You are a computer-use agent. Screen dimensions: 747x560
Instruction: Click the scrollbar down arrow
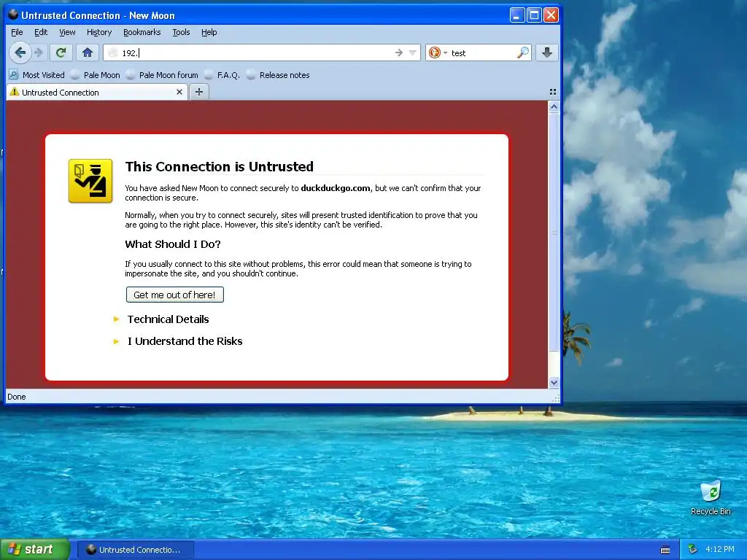554,382
